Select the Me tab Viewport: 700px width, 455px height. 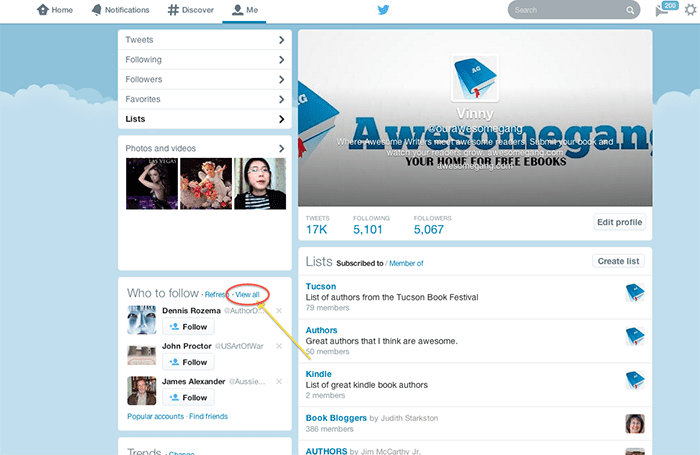245,10
